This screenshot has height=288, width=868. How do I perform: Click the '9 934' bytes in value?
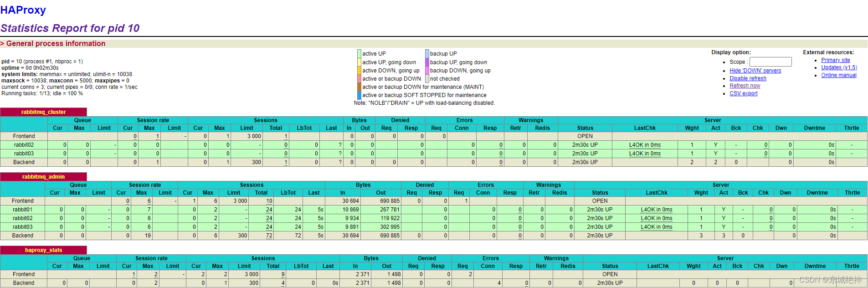pos(352,218)
